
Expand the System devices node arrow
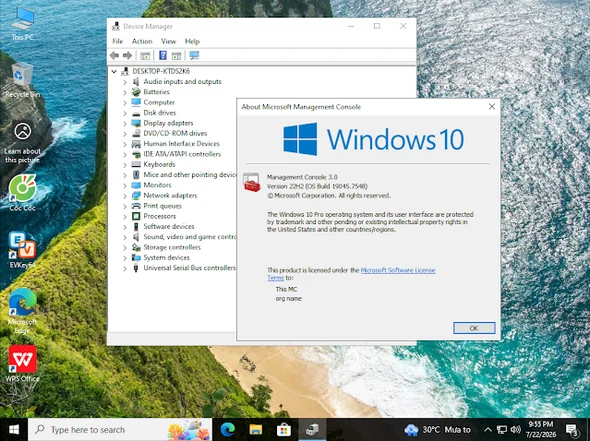click(125, 258)
